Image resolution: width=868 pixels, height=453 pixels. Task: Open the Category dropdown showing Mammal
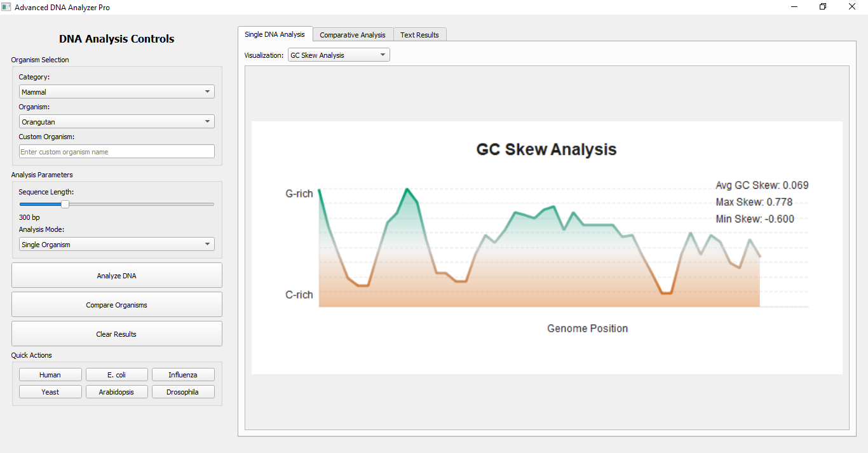pos(116,92)
